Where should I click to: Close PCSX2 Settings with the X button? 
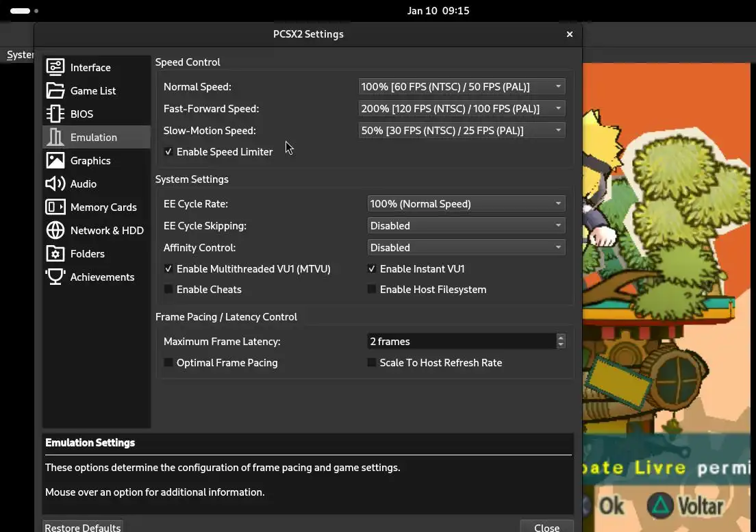click(570, 34)
